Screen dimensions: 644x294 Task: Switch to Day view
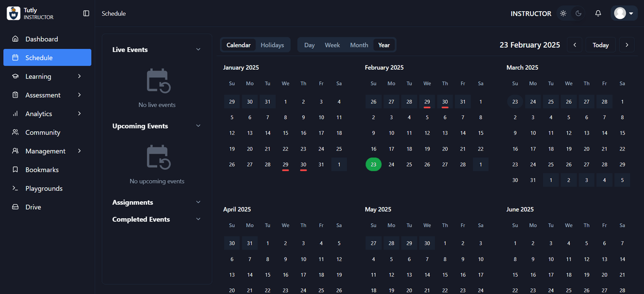pos(310,45)
